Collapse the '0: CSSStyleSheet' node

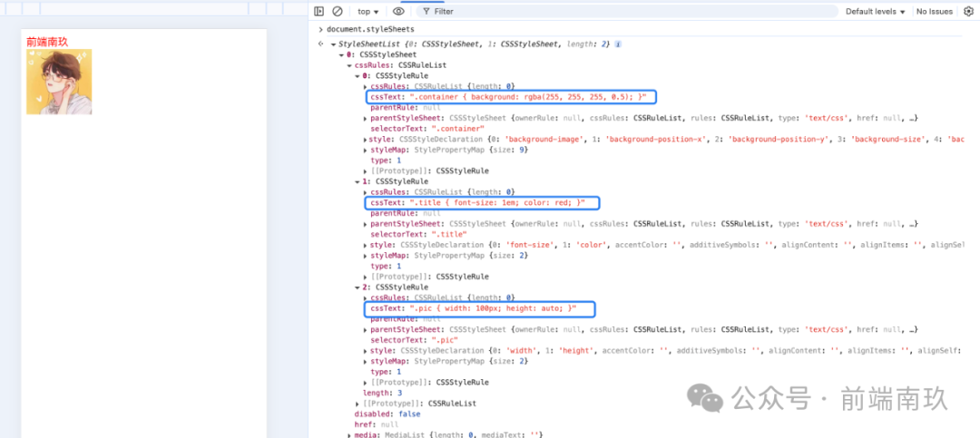pyautogui.click(x=342, y=54)
